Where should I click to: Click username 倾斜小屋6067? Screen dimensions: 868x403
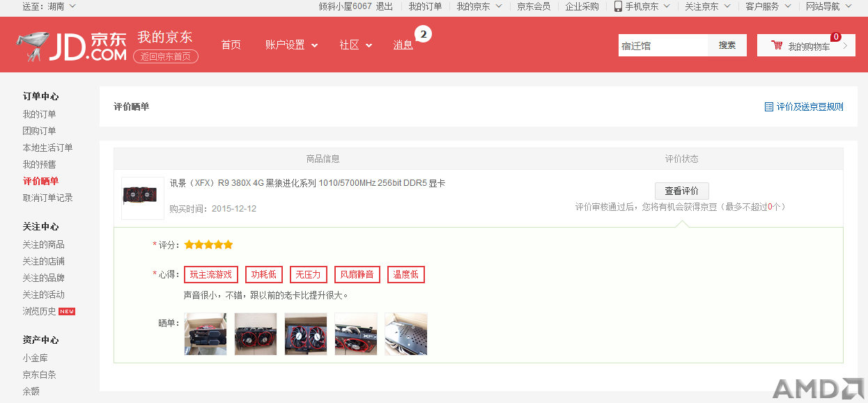(346, 6)
